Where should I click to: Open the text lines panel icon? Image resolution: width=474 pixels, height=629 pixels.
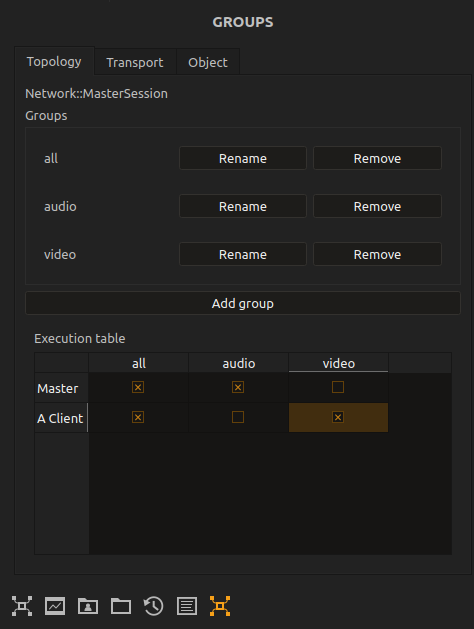tap(187, 606)
